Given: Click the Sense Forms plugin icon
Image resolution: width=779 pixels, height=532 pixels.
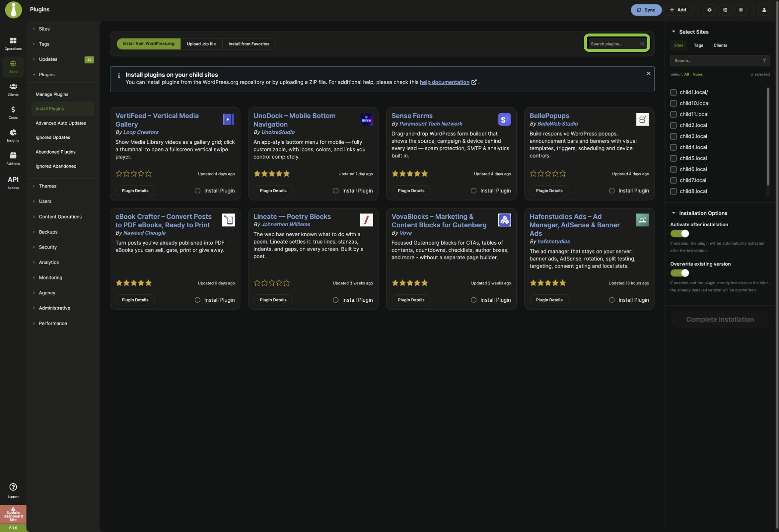Looking at the screenshot, I should tap(504, 119).
